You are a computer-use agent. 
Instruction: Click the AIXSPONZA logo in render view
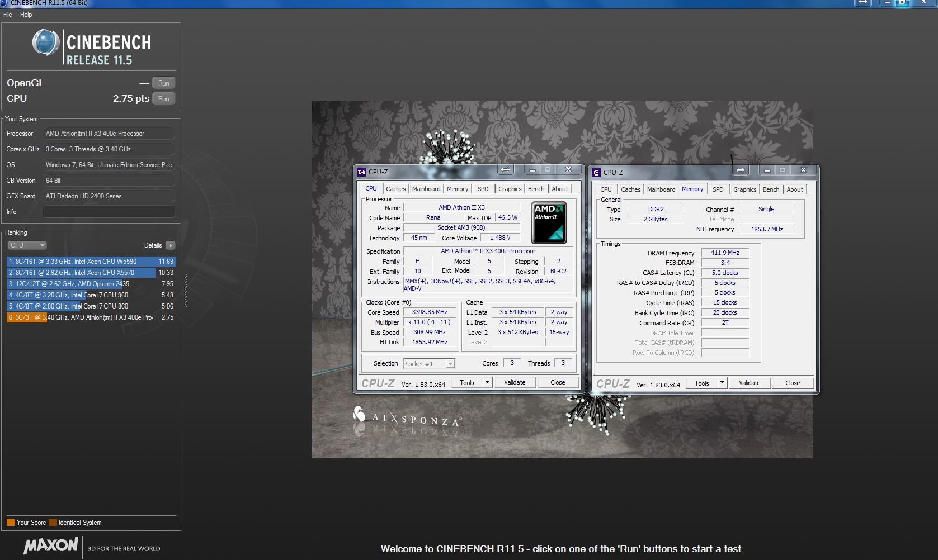click(407, 418)
